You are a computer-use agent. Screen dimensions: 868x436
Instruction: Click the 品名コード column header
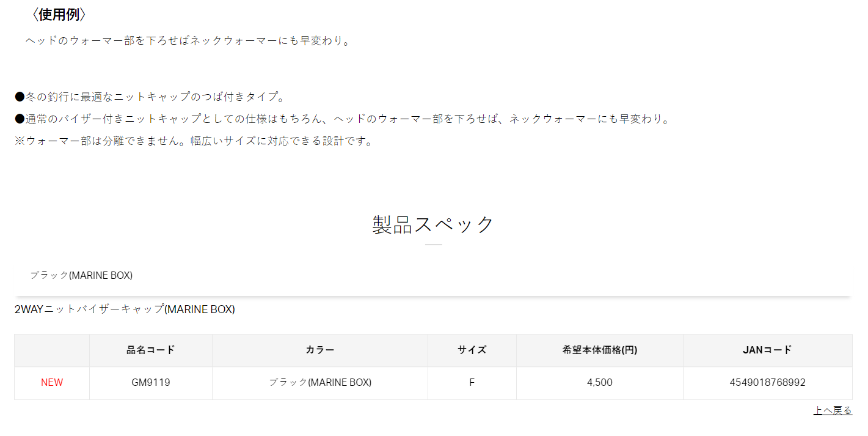click(x=150, y=350)
